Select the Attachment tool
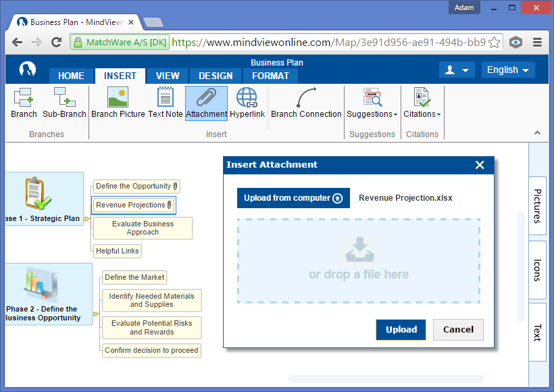554x392 pixels. [206, 103]
